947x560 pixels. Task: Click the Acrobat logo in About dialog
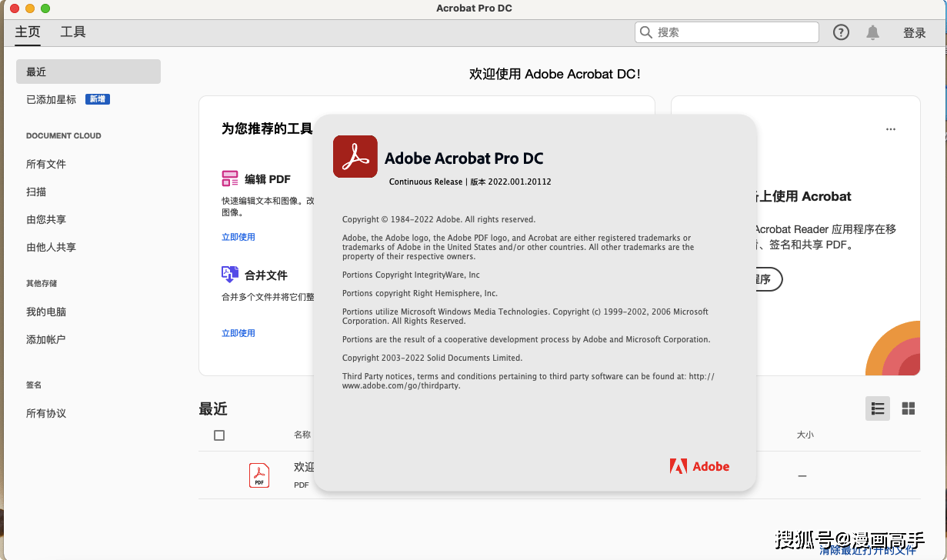[x=355, y=157]
